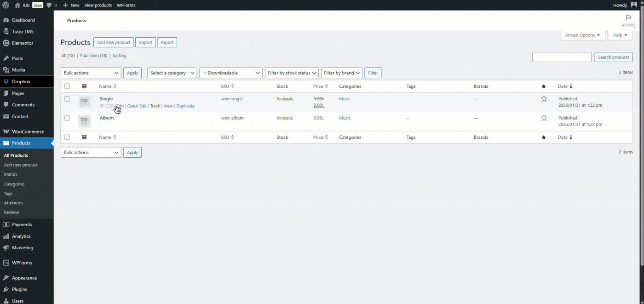The height and width of the screenshot is (304, 644).
Task: Open the Bulk actions dropdown
Action: point(91,73)
